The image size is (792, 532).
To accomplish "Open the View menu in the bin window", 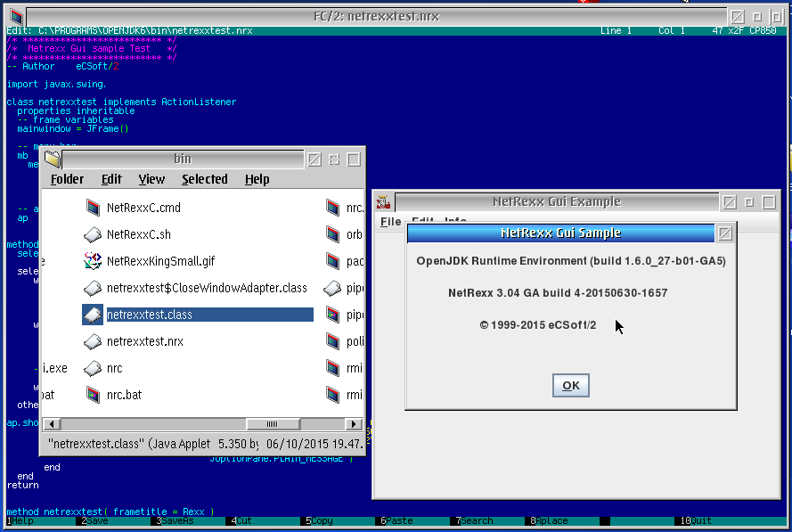I will tap(151, 179).
